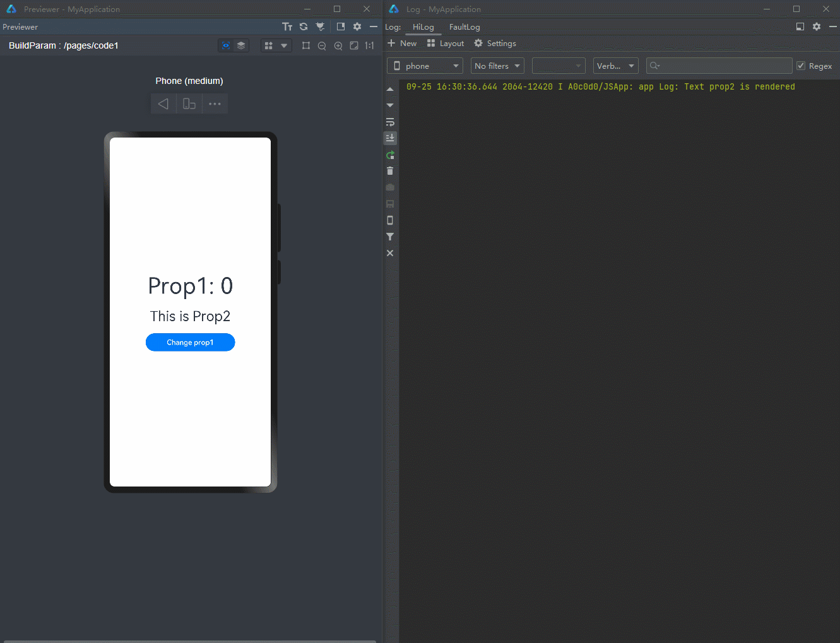Expand the No filters dropdown
Screen dimensions: 840x643
point(497,66)
